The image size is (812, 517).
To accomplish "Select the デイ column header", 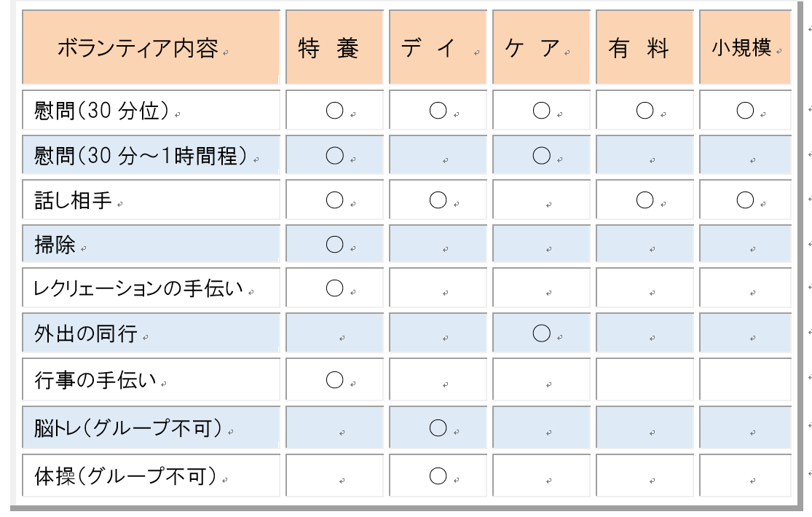I will point(438,47).
